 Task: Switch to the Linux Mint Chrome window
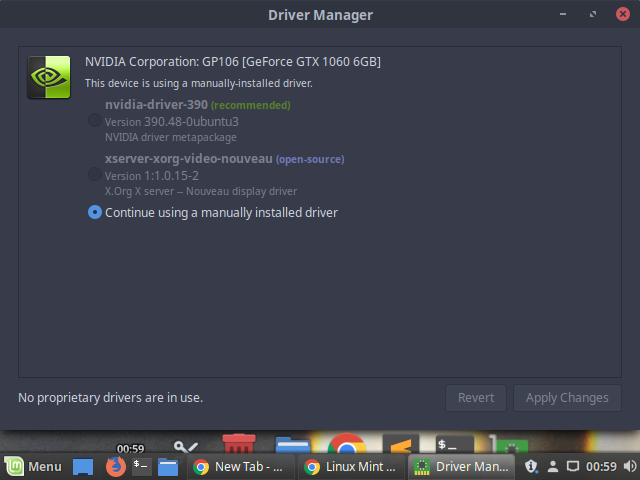[351, 467]
